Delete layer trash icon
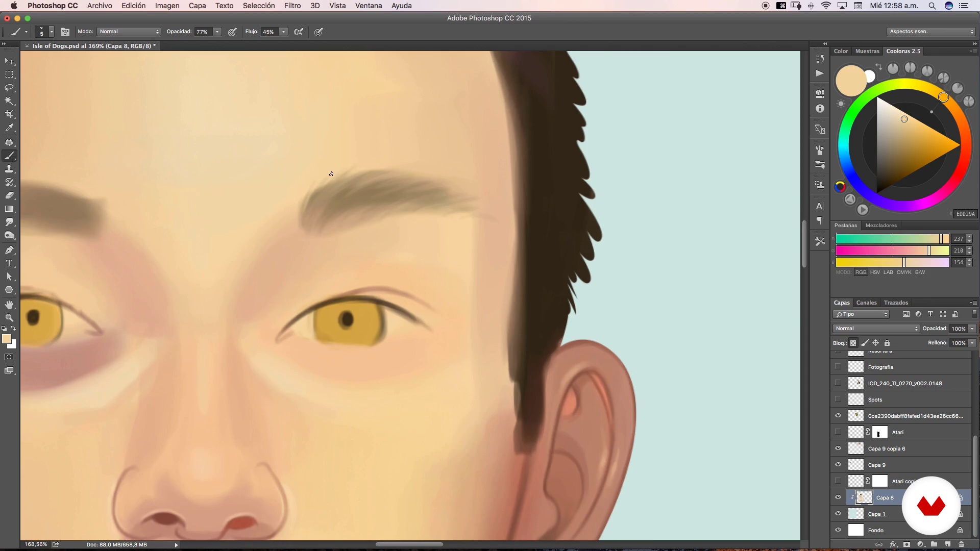 click(x=962, y=544)
